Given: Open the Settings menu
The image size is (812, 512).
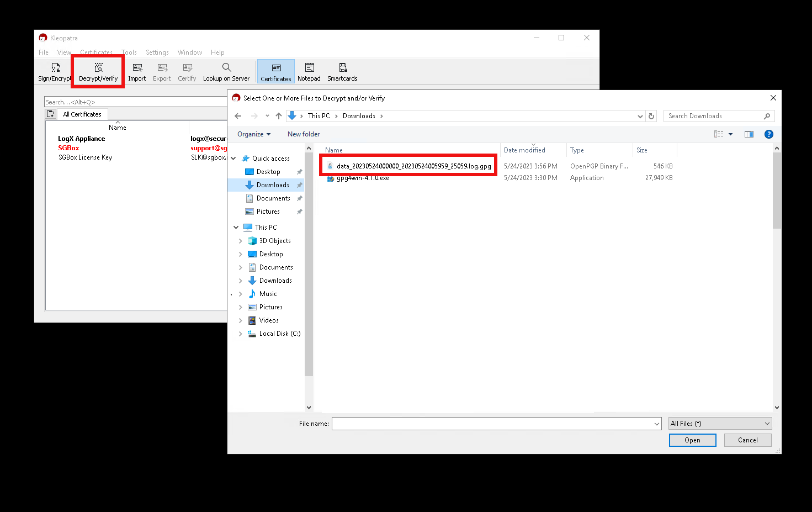Looking at the screenshot, I should pos(157,52).
